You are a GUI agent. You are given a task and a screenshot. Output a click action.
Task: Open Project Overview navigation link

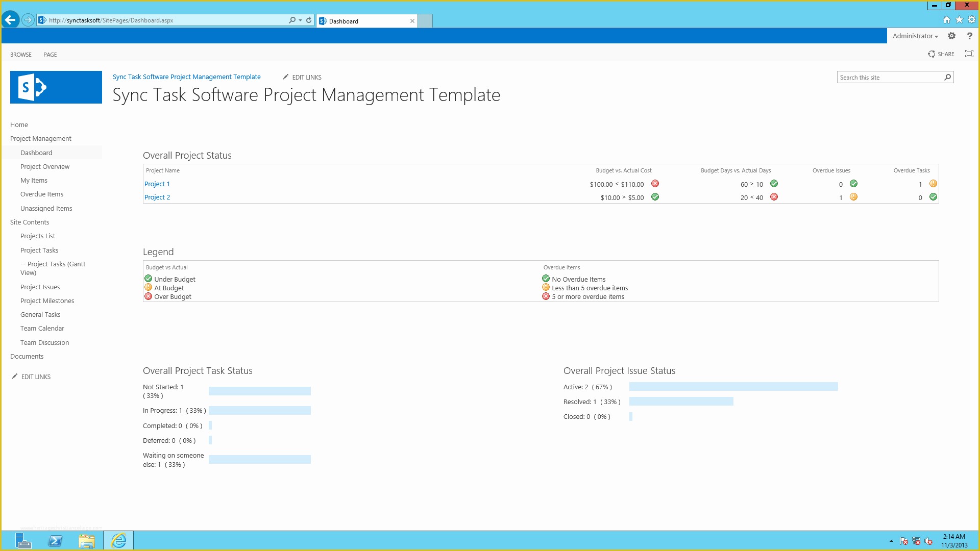(x=45, y=167)
